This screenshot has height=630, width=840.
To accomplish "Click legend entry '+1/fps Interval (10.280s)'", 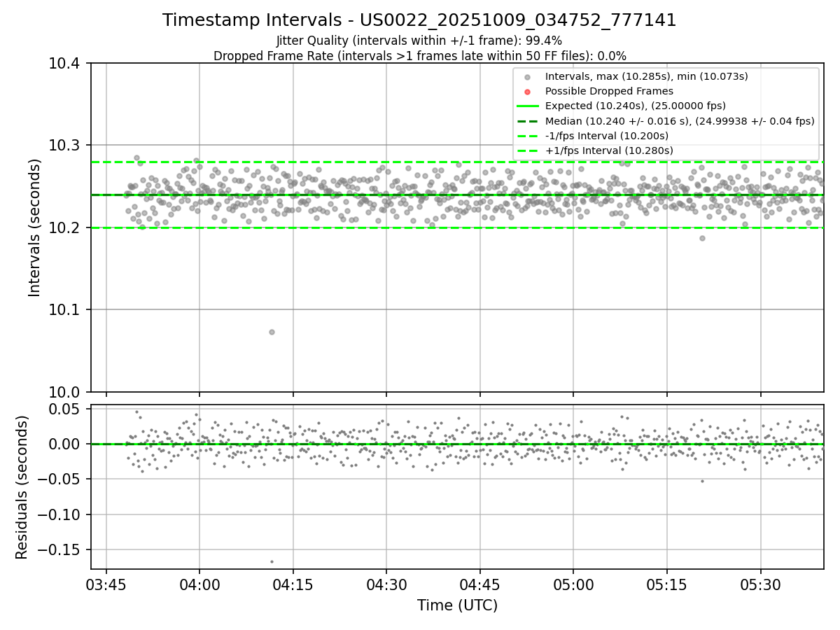I will pos(609,150).
